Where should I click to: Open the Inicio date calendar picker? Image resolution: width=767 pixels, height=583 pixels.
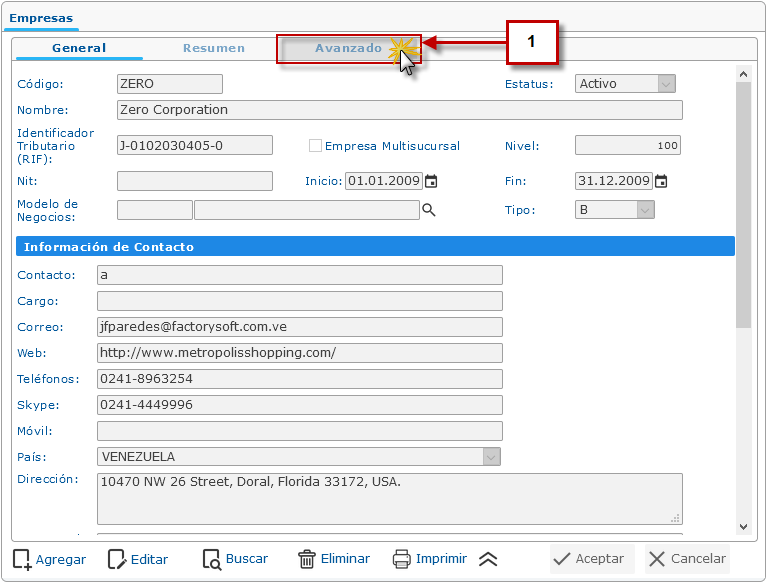[x=432, y=181]
